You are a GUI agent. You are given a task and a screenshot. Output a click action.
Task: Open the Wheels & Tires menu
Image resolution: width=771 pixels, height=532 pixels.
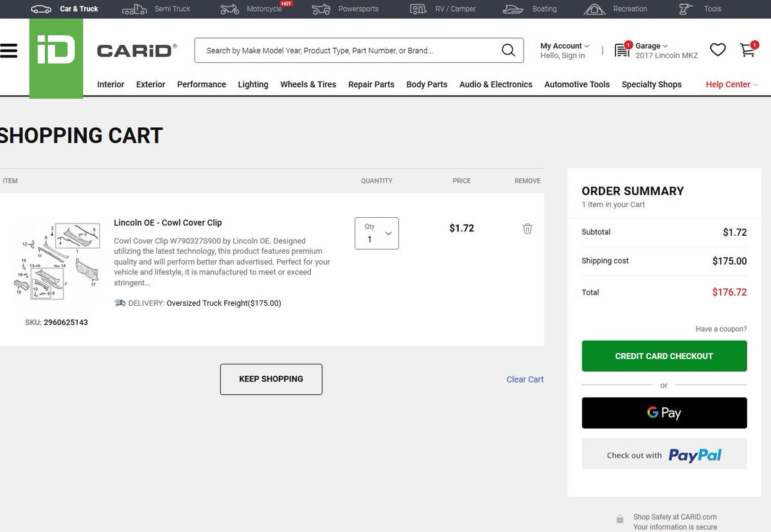308,84
